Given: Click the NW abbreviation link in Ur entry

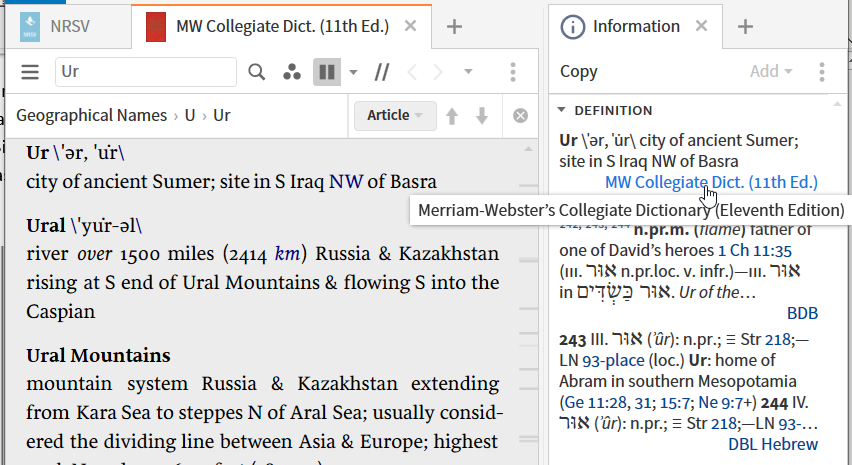Looking at the screenshot, I should coord(346,181).
